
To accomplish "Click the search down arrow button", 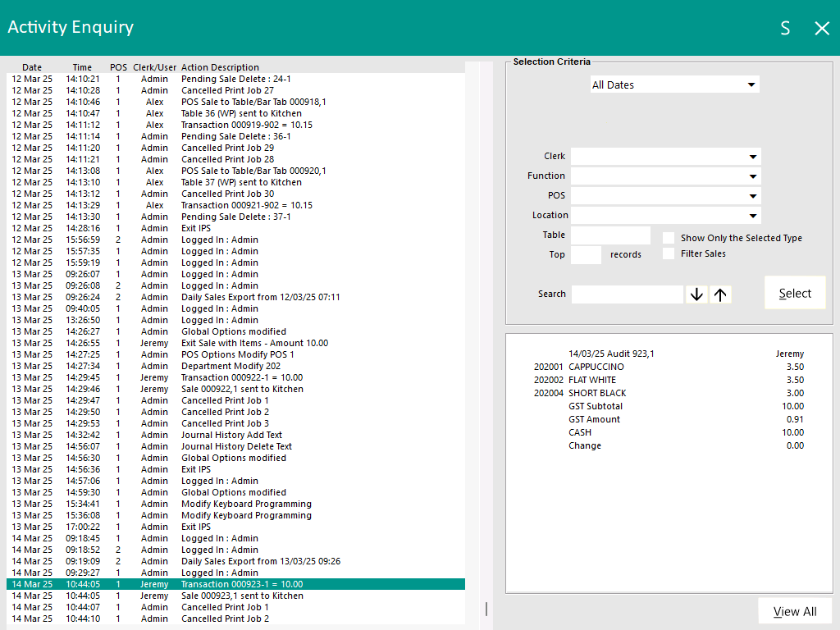I will [x=696, y=294].
